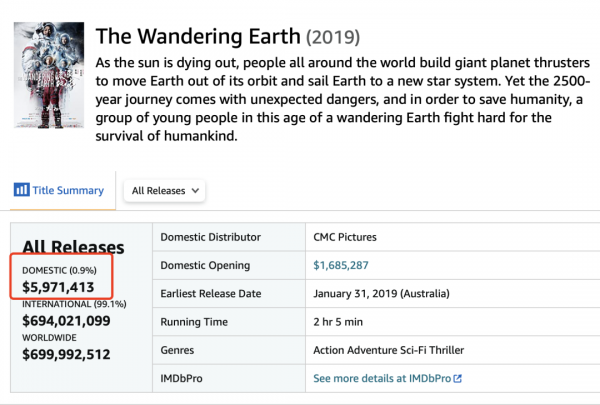Click the All Releases summary heading

(73, 247)
